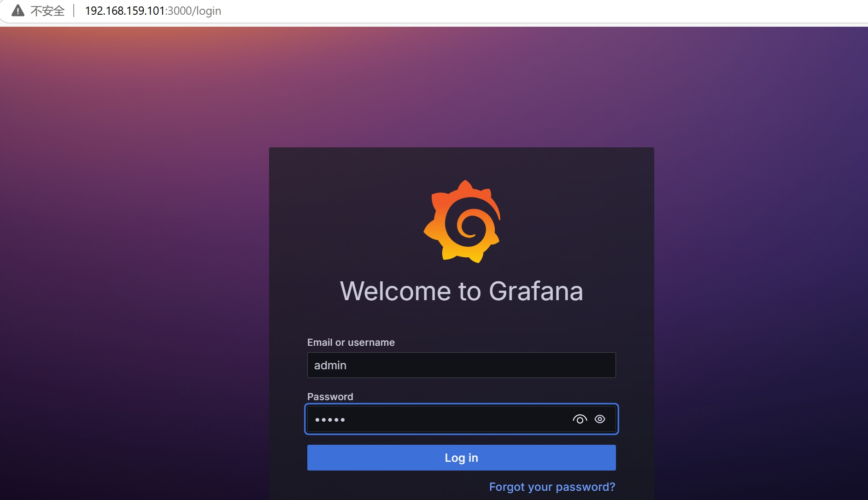The height and width of the screenshot is (500, 868).
Task: Select the 192.168.159.101:3000/login URL
Action: tap(153, 11)
